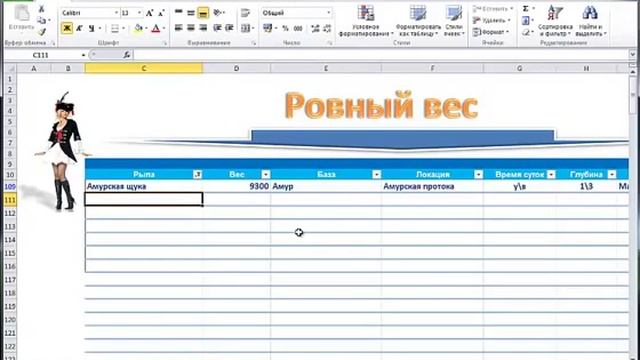640x360 pixels.
Task: Apply accounting number format icon
Action: [267, 28]
